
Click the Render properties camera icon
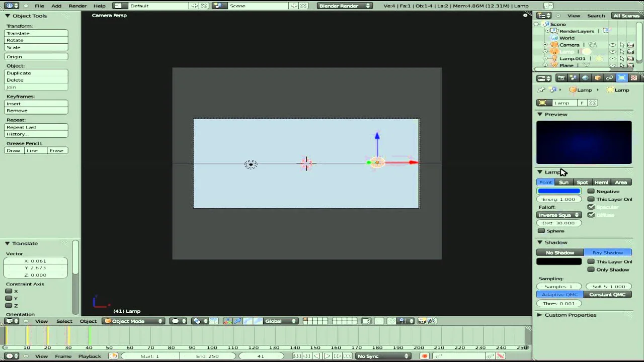coord(561,78)
